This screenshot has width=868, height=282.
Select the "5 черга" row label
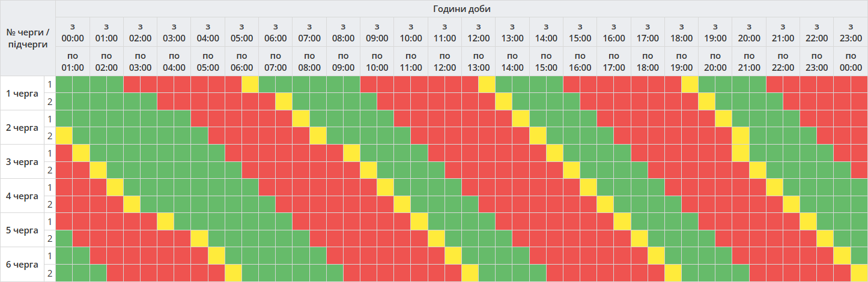[x=22, y=230]
